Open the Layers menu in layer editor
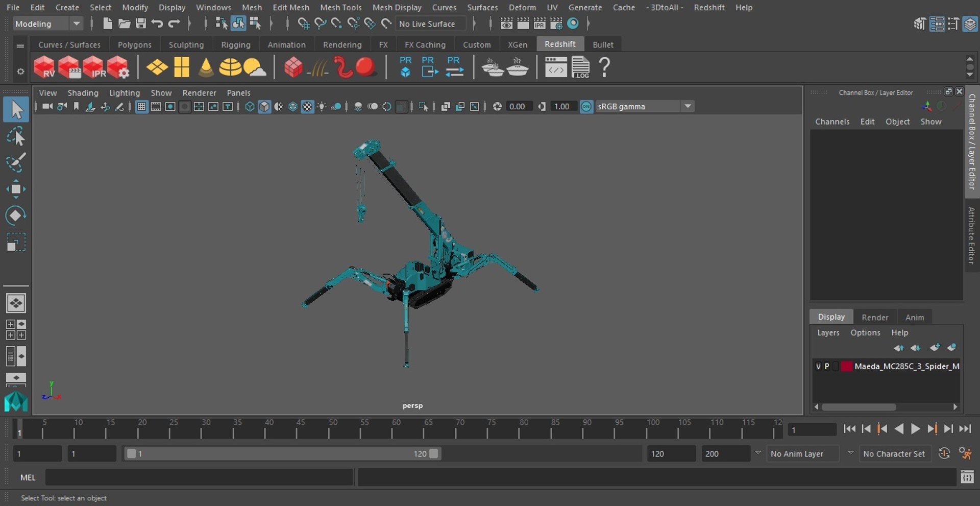 coord(828,332)
